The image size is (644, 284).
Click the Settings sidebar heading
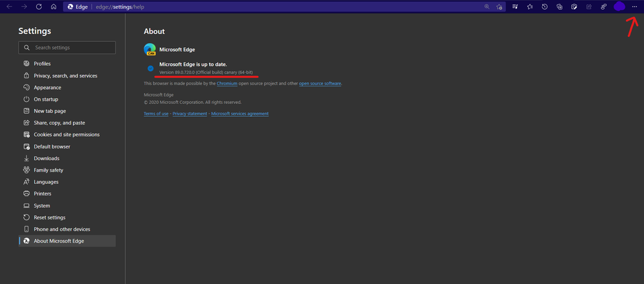tap(35, 31)
